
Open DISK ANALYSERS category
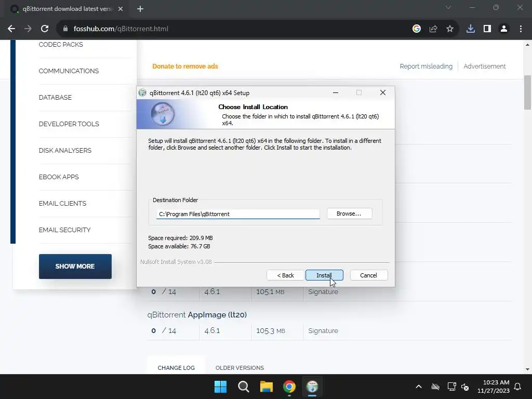(x=65, y=150)
